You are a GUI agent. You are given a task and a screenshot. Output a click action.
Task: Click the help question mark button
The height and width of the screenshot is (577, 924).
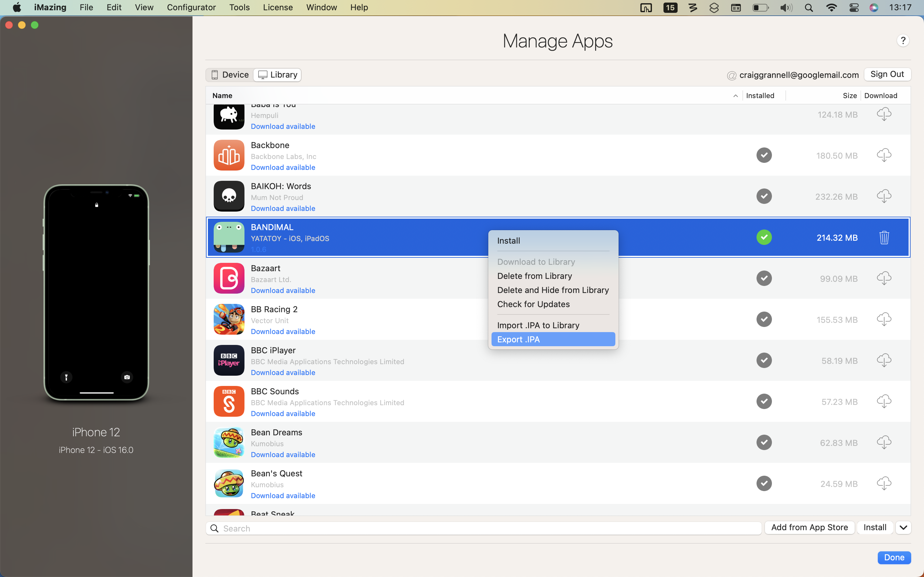(x=903, y=40)
